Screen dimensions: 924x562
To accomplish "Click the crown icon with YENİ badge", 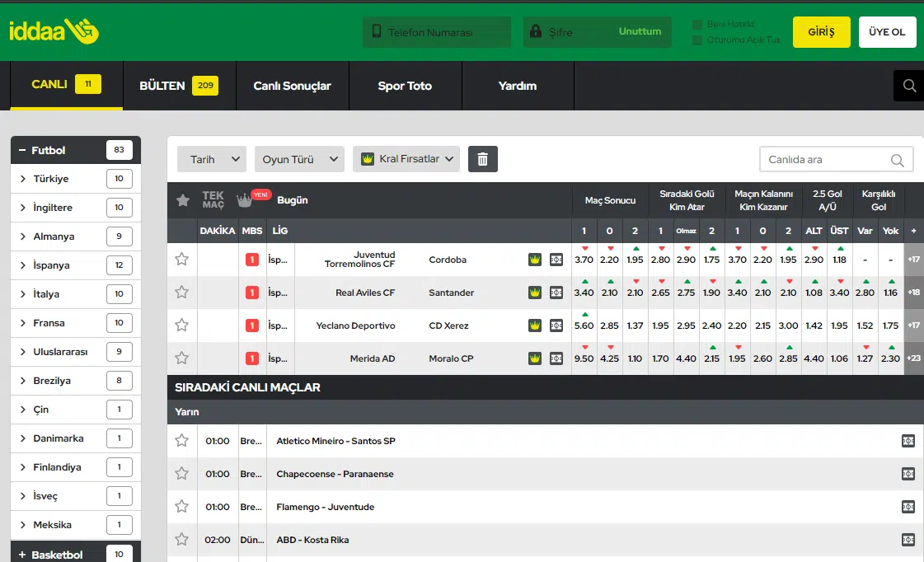I will pos(245,200).
